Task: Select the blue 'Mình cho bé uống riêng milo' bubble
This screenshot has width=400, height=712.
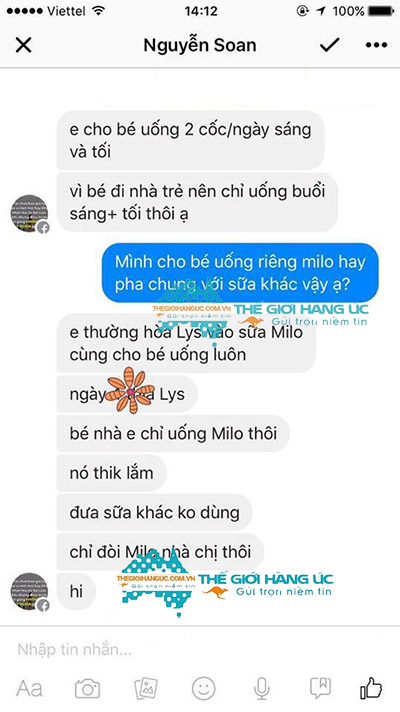Action: tap(240, 273)
